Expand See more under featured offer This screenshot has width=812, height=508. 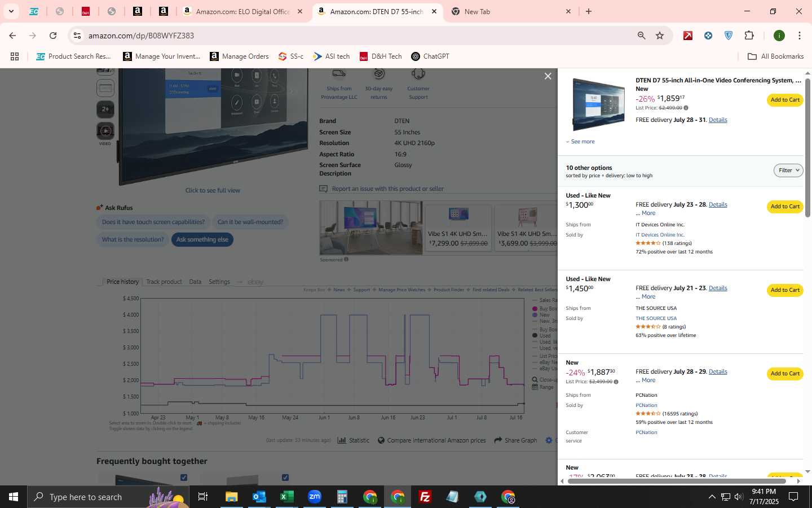580,142
